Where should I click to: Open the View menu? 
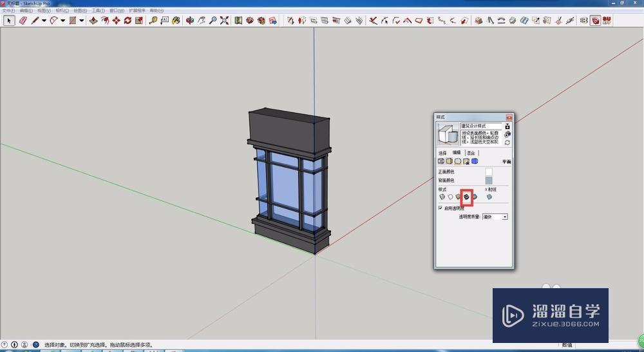click(x=44, y=10)
